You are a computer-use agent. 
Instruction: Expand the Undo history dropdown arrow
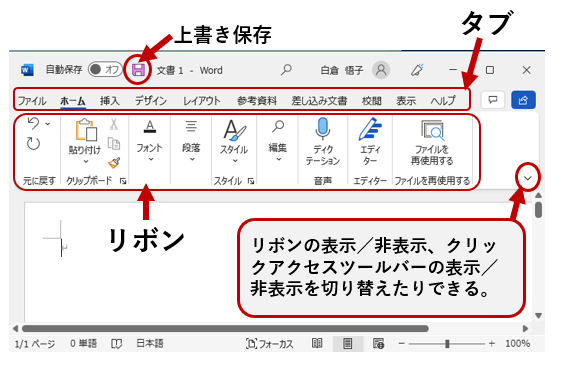click(x=48, y=124)
